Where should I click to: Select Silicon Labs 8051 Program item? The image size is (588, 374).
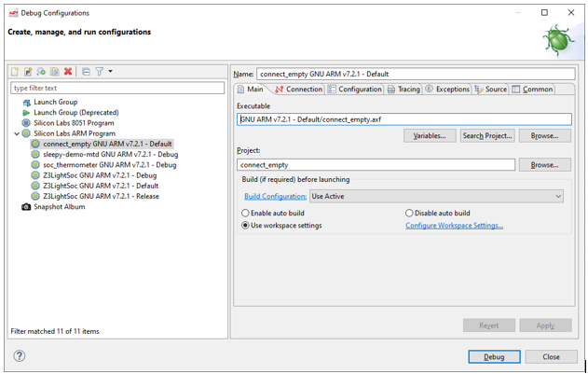[74, 123]
